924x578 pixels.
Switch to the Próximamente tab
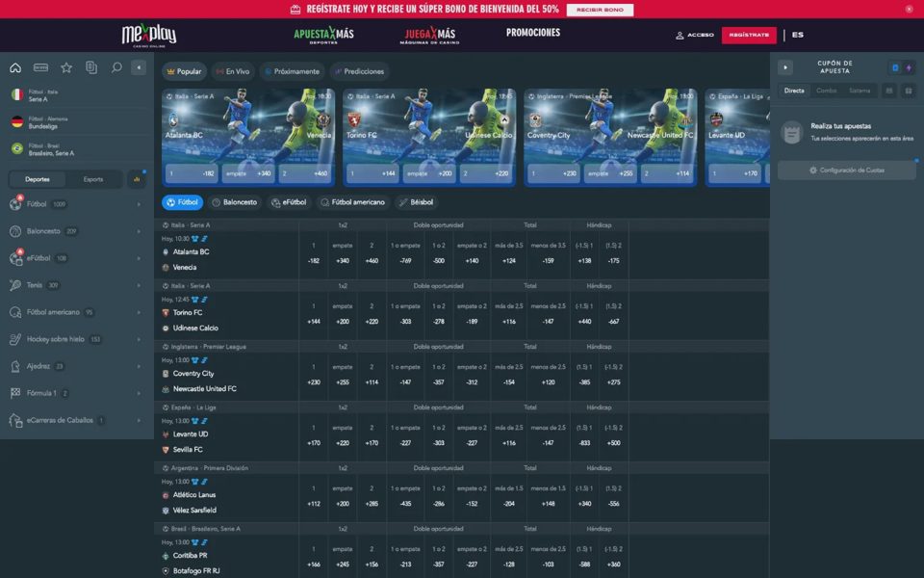click(293, 71)
